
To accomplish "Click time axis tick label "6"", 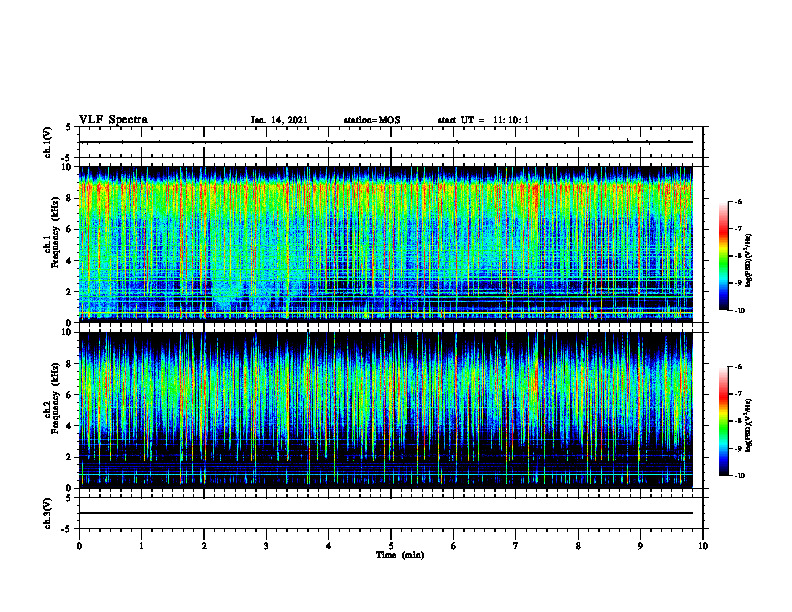I will pyautogui.click(x=454, y=545).
